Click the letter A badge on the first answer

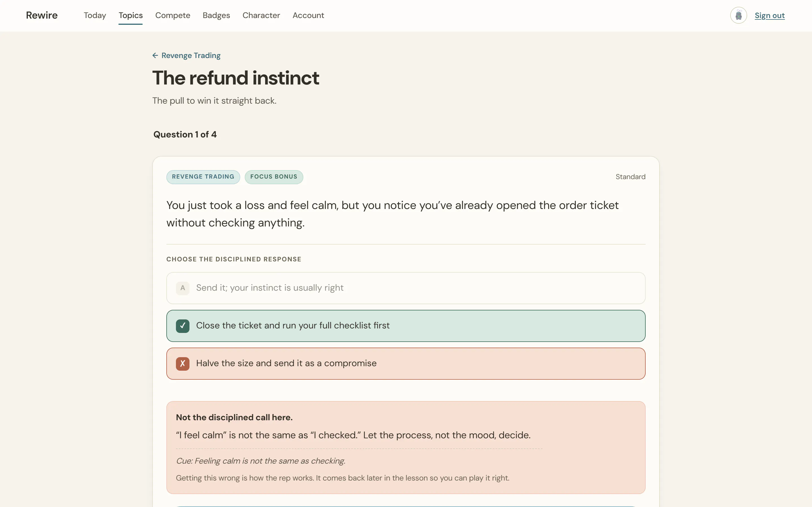(182, 288)
